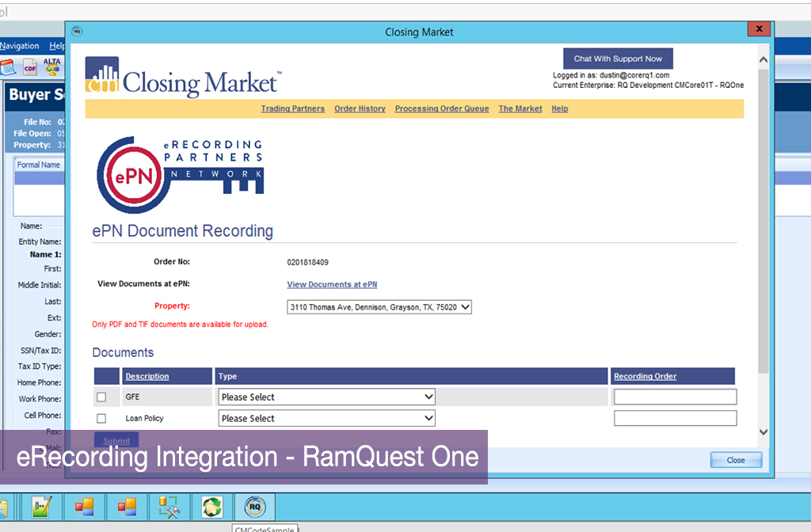
Task: Go to Processing Order Queue
Action: pyautogui.click(x=442, y=108)
